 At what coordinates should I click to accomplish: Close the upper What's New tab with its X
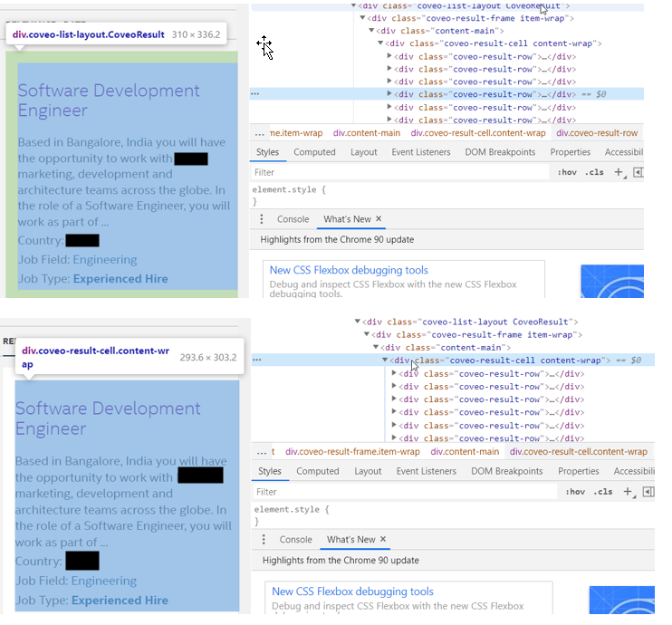coord(379,219)
